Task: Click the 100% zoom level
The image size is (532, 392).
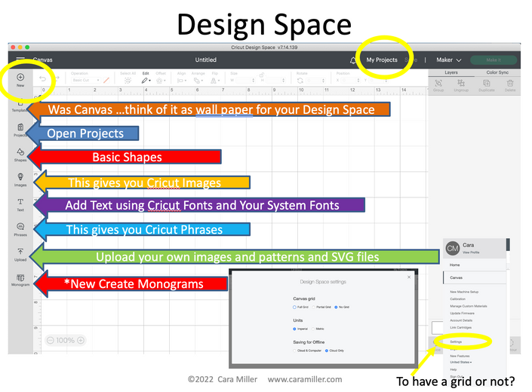Action: tap(65, 340)
